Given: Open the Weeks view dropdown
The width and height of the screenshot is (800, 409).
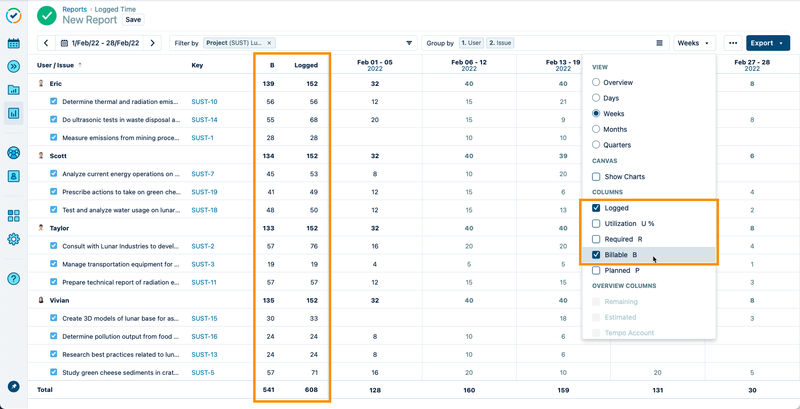Looking at the screenshot, I should [x=695, y=43].
